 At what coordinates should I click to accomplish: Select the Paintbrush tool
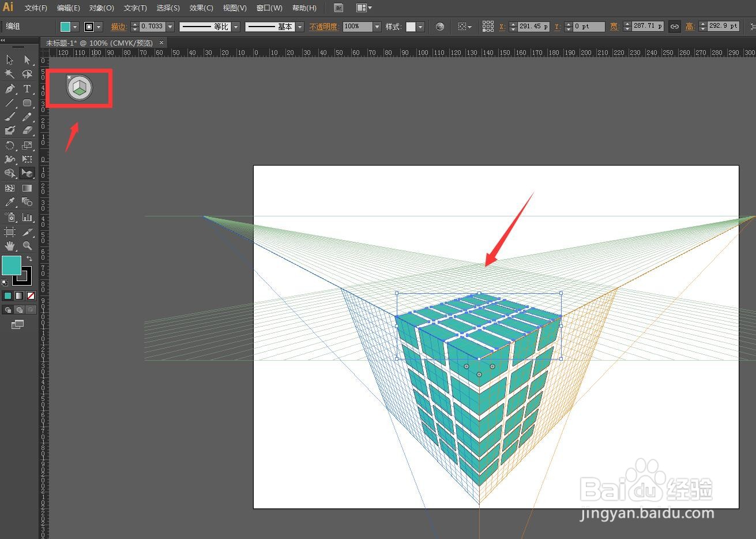[10, 117]
